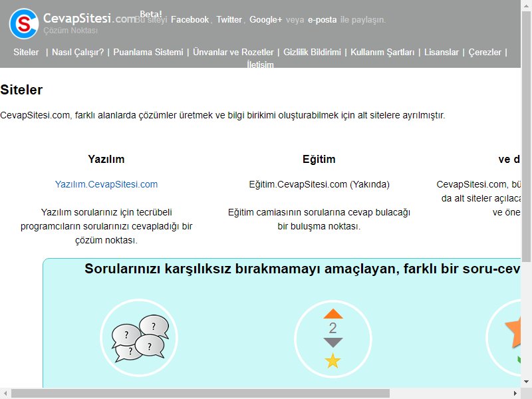Image resolution: width=532 pixels, height=399 pixels.
Task: Open the Lisanslar page
Action: pos(442,53)
